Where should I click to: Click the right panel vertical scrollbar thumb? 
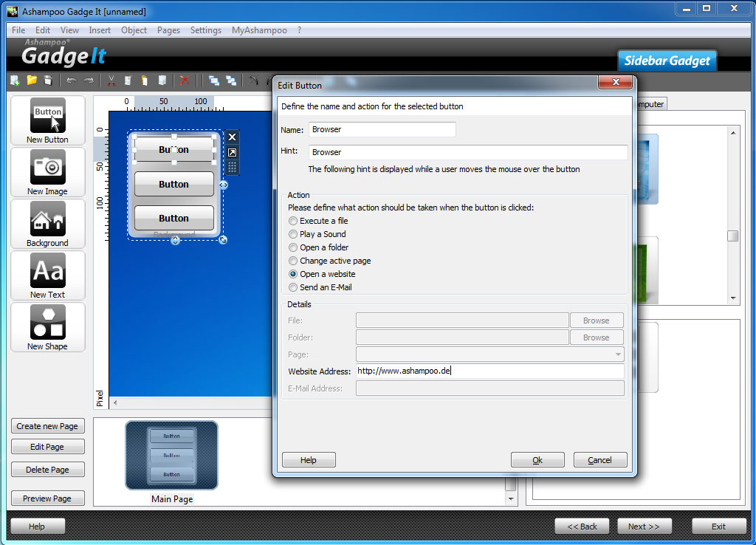click(733, 236)
